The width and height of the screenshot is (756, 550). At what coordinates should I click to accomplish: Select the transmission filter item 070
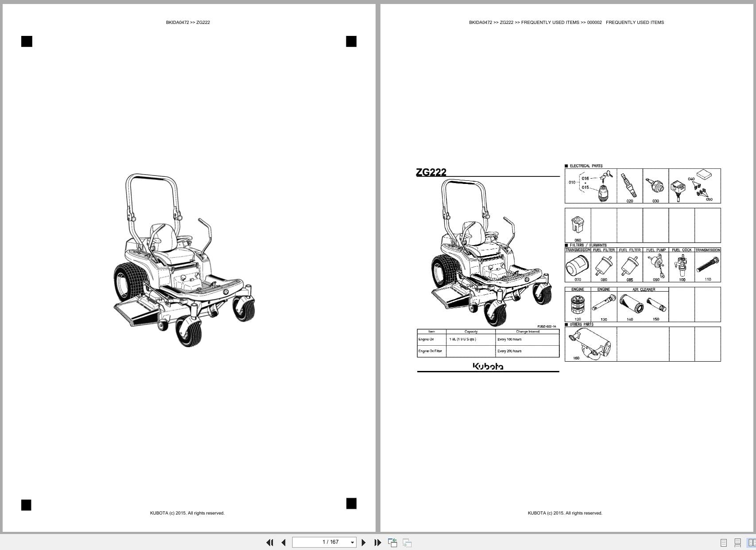[577, 265]
